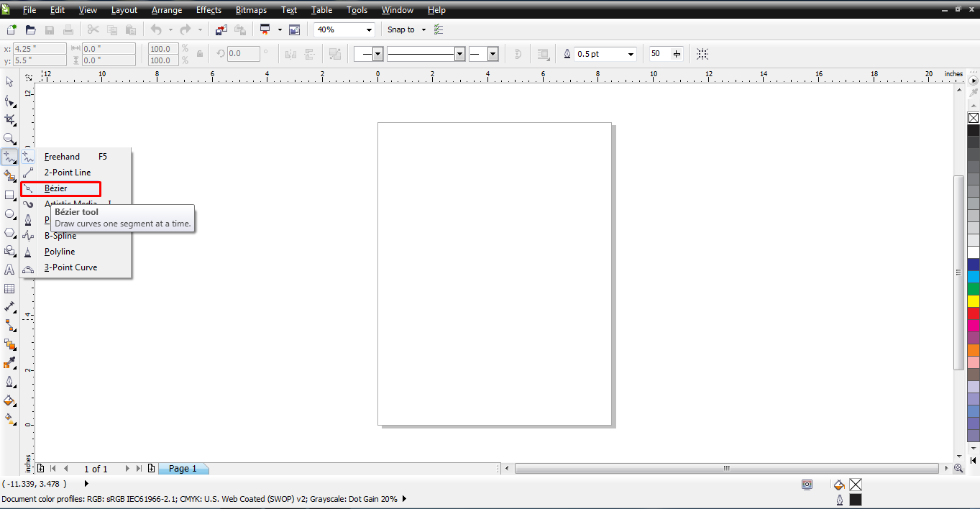Select the Table tool
Screen dimensions: 980x509
click(9, 288)
